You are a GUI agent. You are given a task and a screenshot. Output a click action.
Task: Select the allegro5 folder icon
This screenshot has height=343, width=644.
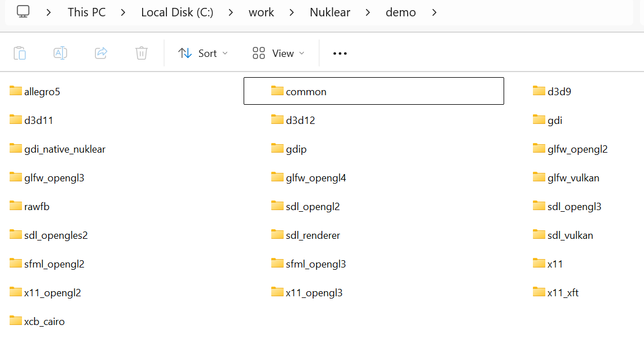pos(16,91)
